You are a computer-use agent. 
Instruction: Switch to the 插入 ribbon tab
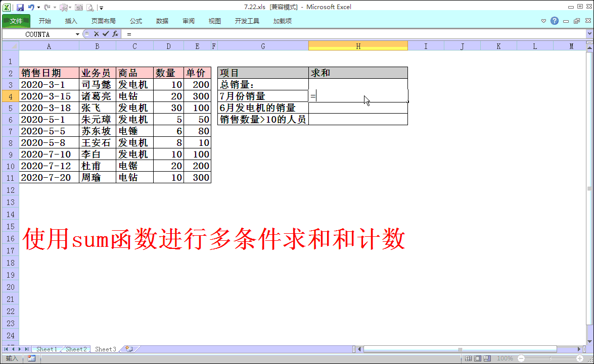pos(71,21)
